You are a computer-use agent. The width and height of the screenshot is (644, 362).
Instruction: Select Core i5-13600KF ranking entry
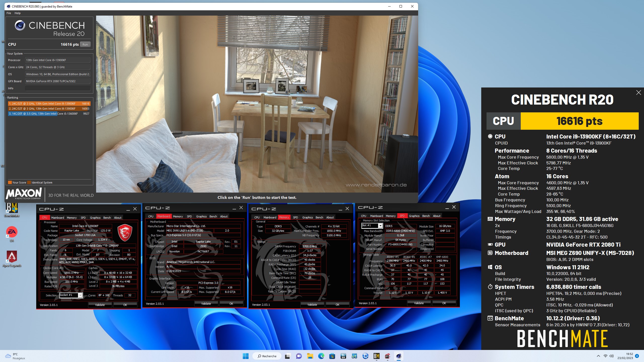pyautogui.click(x=49, y=114)
